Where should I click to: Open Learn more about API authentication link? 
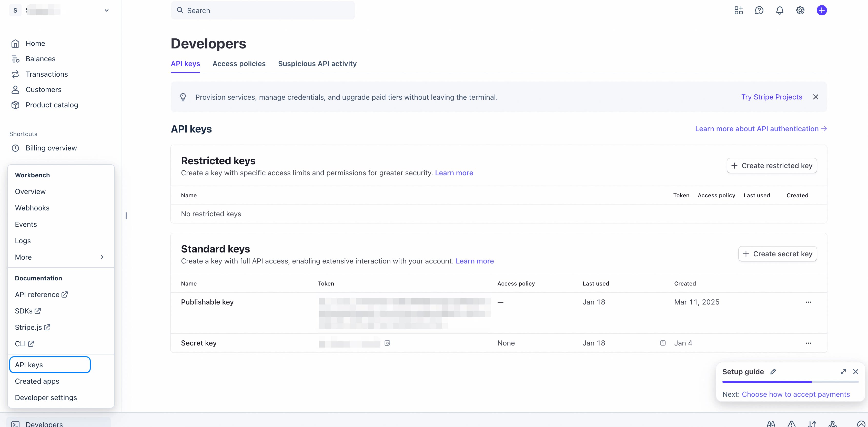tap(761, 129)
